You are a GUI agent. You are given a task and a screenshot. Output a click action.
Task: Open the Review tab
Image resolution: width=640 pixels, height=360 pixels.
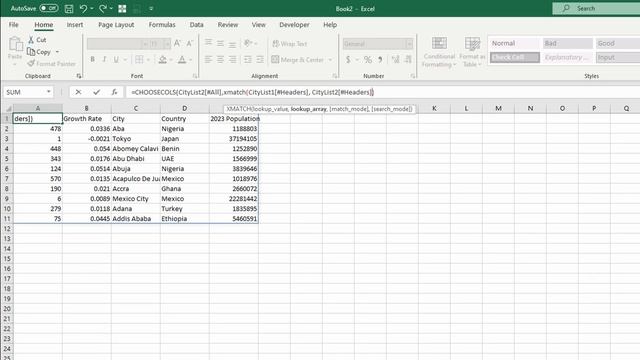228,24
